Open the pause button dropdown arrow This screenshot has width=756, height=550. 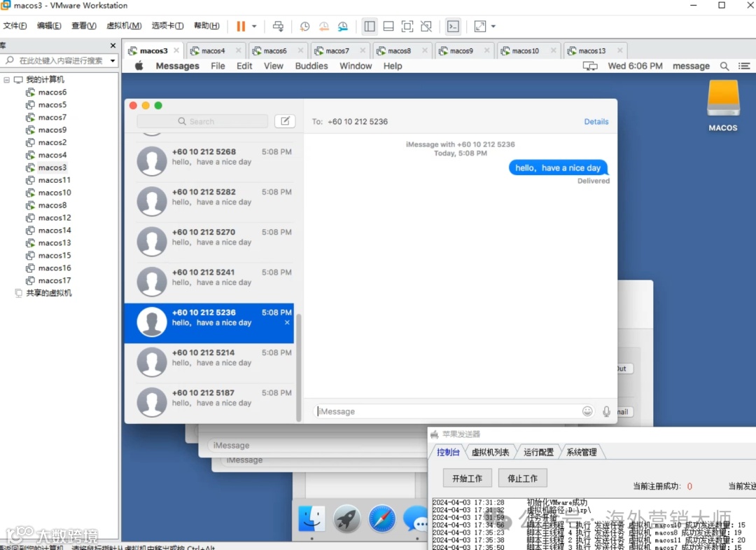(x=254, y=27)
